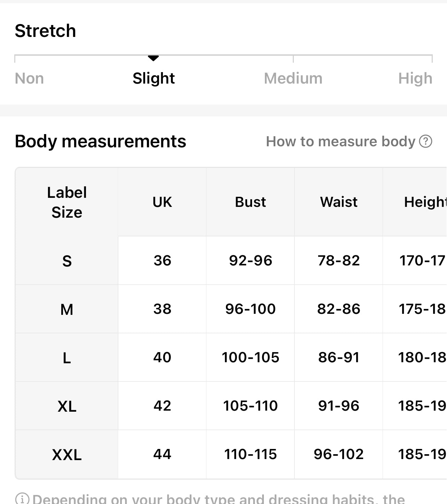Click the High stretch label

pyautogui.click(x=415, y=78)
